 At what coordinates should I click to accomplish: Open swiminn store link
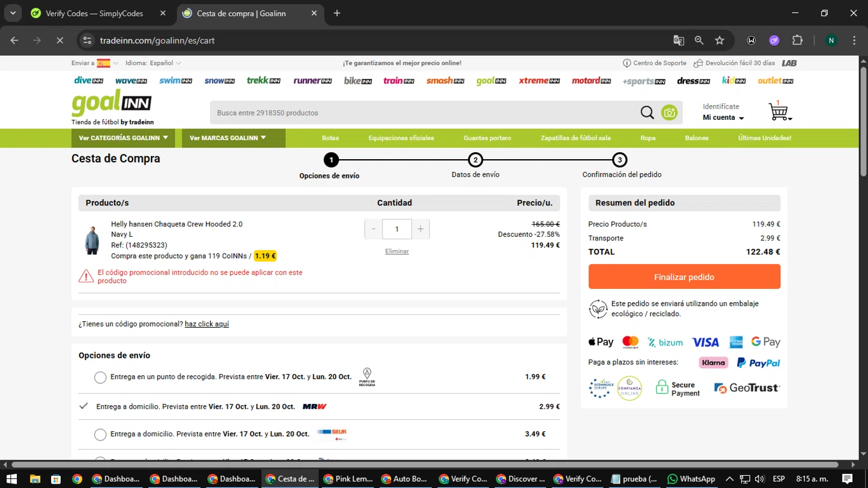(175, 80)
